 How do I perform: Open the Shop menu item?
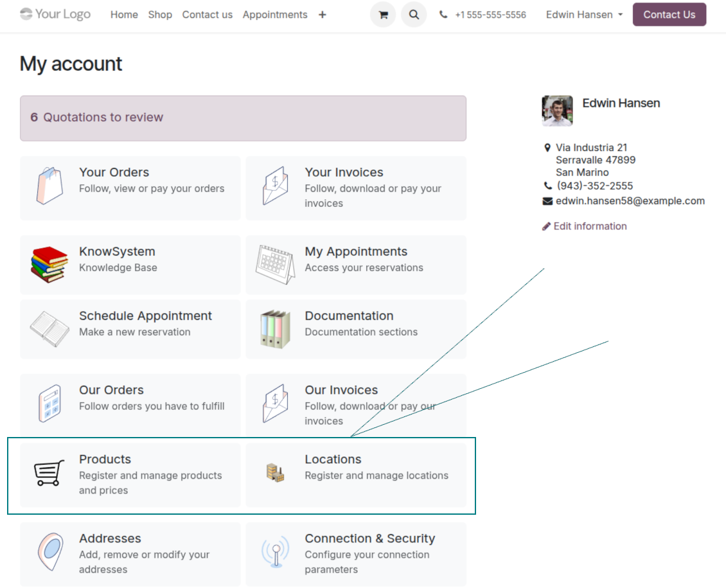click(160, 15)
